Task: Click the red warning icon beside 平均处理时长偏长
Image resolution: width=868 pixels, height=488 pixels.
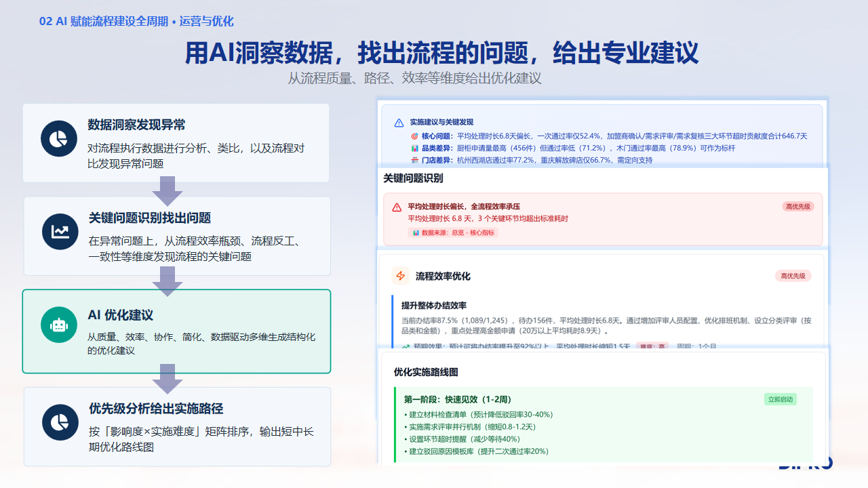Action: tap(397, 207)
